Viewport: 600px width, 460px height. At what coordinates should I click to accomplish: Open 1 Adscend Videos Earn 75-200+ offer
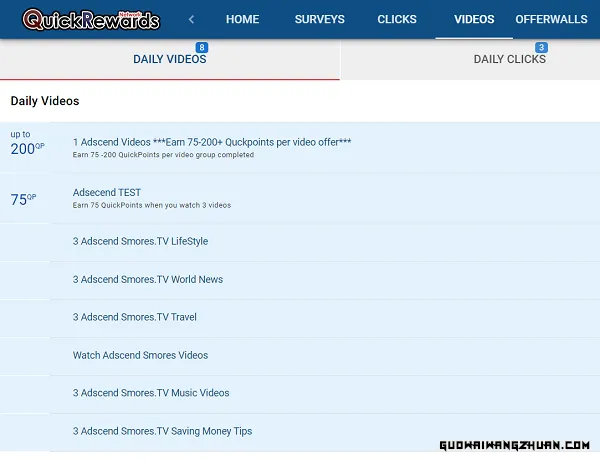pos(212,142)
